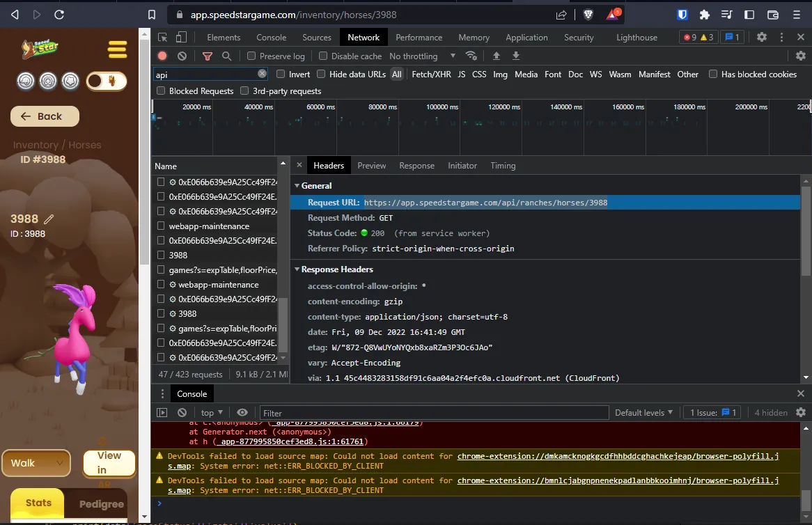
Task: Open Brave Shields lion icon
Action: click(588, 15)
